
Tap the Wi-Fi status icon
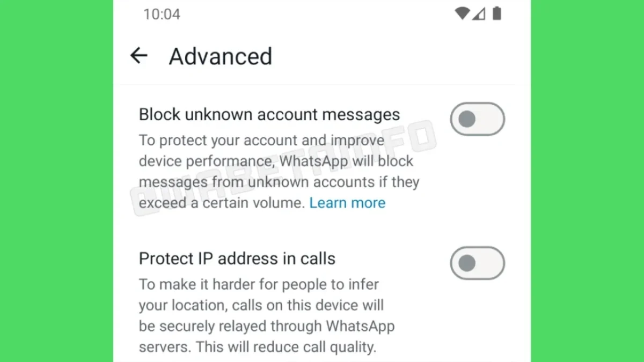(x=462, y=14)
